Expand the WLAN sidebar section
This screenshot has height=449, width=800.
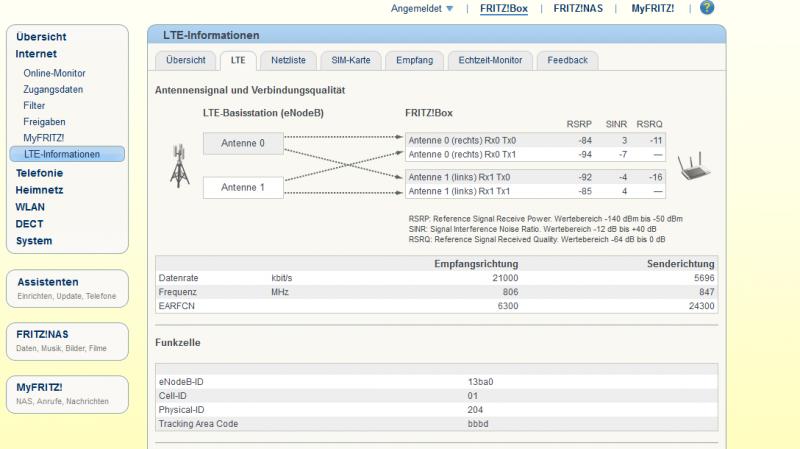click(x=30, y=207)
